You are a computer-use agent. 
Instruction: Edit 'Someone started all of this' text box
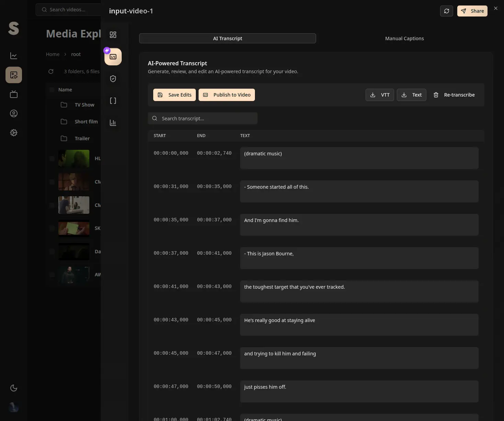(359, 191)
